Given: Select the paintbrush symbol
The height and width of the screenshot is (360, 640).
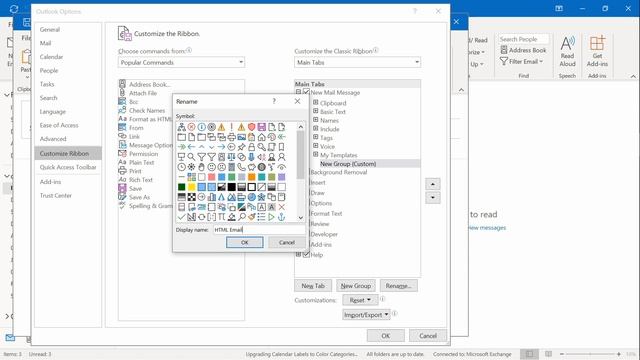Looking at the screenshot, I should point(251,217).
